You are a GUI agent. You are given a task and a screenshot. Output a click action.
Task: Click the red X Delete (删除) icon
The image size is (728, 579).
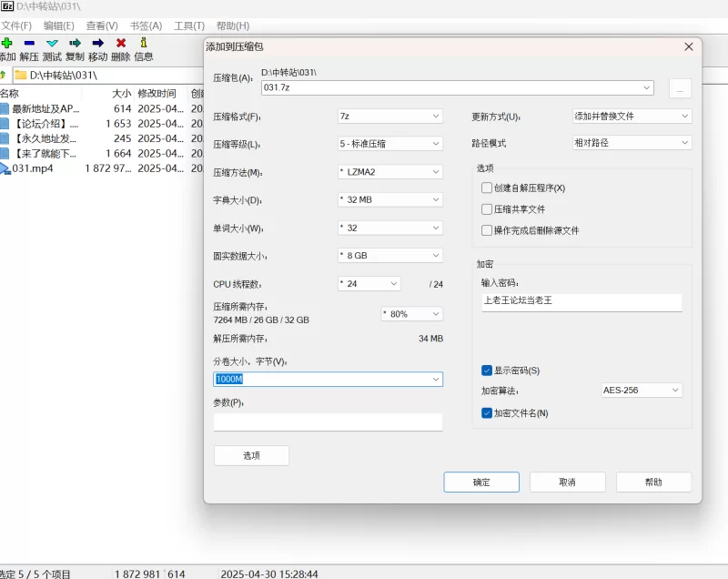pos(120,43)
